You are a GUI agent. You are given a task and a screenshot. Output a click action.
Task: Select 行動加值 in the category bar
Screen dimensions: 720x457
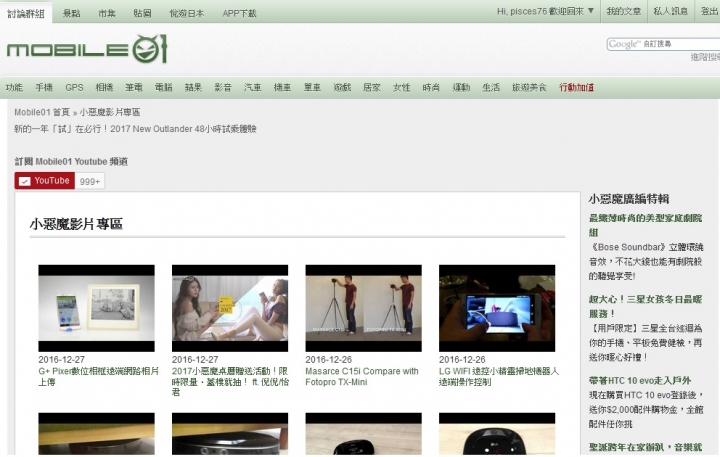576,87
